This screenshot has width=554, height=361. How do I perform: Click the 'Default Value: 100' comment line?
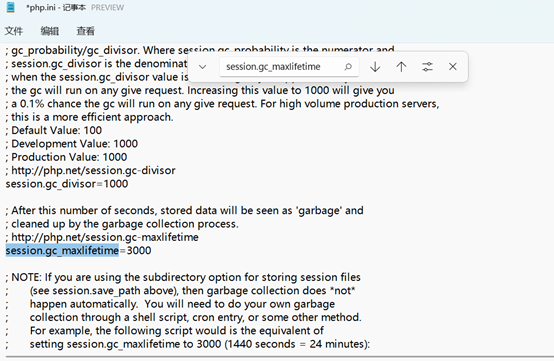coord(54,130)
